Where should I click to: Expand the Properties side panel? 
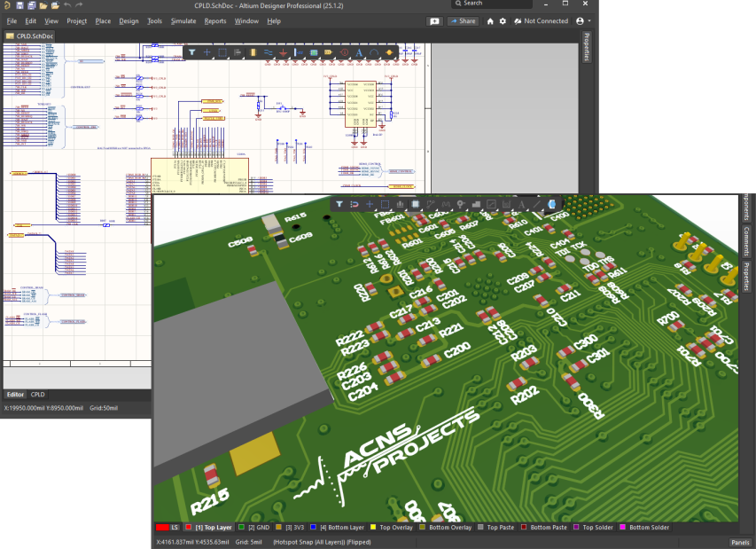pos(586,47)
